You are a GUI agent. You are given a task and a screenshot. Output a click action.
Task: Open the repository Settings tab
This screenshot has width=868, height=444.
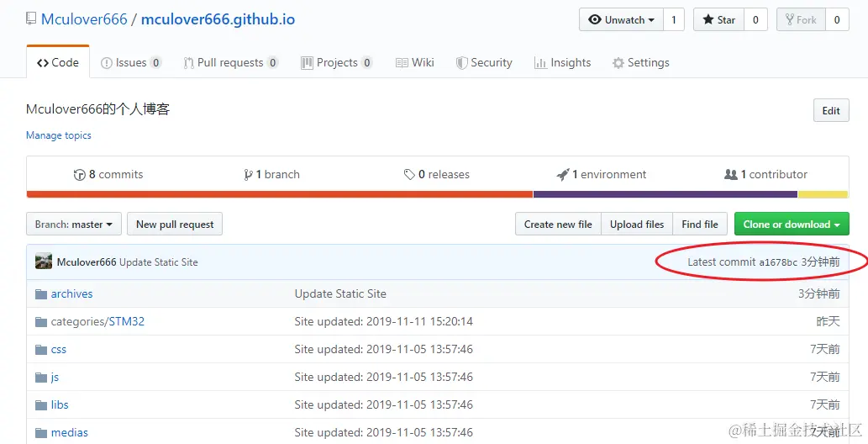[640, 62]
